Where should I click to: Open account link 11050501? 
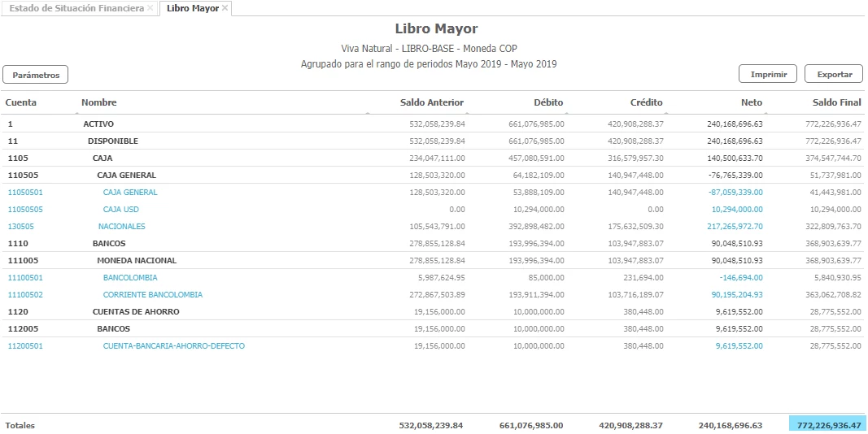[25, 193]
